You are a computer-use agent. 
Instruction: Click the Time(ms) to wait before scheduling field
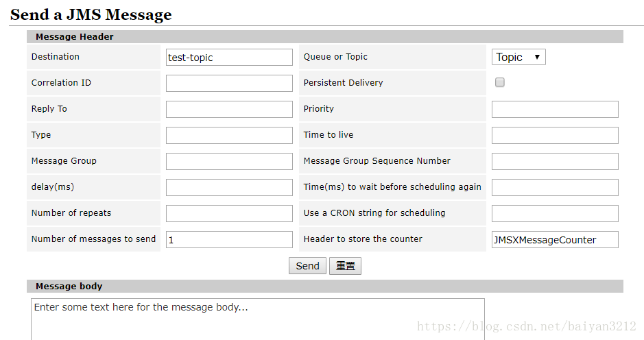555,188
